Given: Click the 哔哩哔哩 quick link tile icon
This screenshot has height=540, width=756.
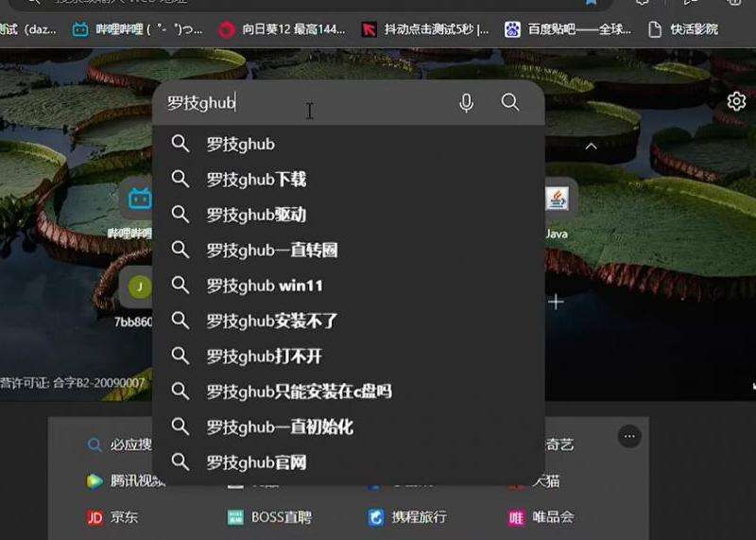Looking at the screenshot, I should pyautogui.click(x=139, y=199).
